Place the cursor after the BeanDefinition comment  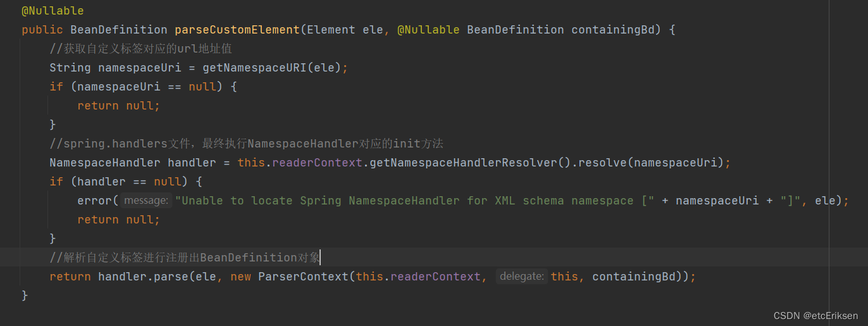click(x=321, y=258)
